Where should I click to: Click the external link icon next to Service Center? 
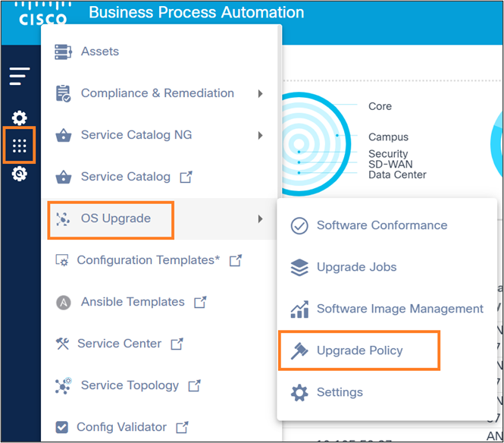tap(177, 344)
